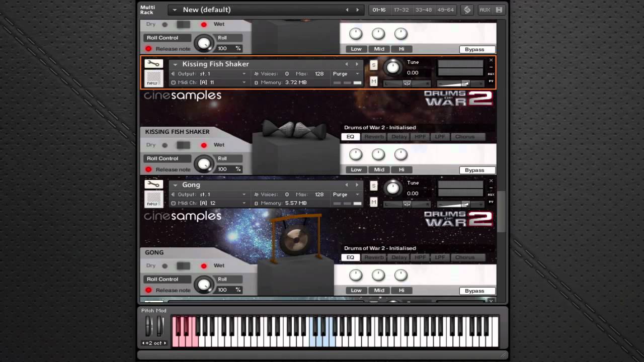Image resolution: width=644 pixels, height=362 pixels.
Task: Click the Kissing Fish Shaker 'new' snapshot icon
Action: coord(153,78)
